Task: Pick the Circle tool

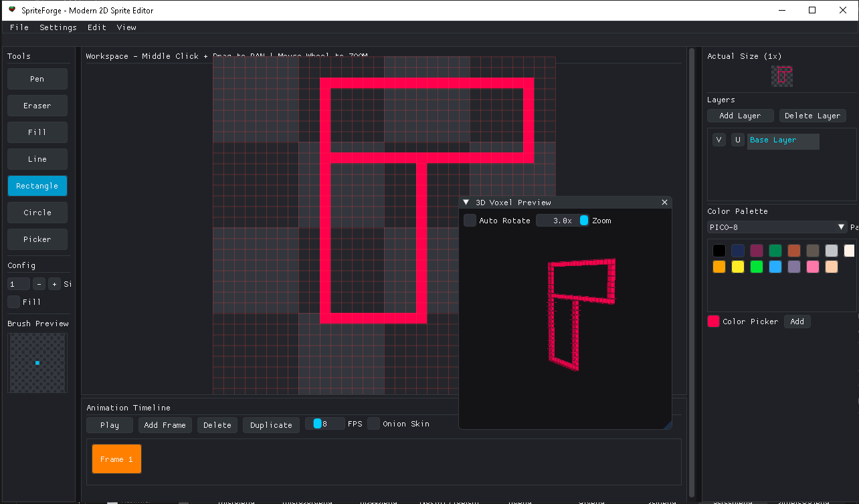Action: tap(37, 213)
